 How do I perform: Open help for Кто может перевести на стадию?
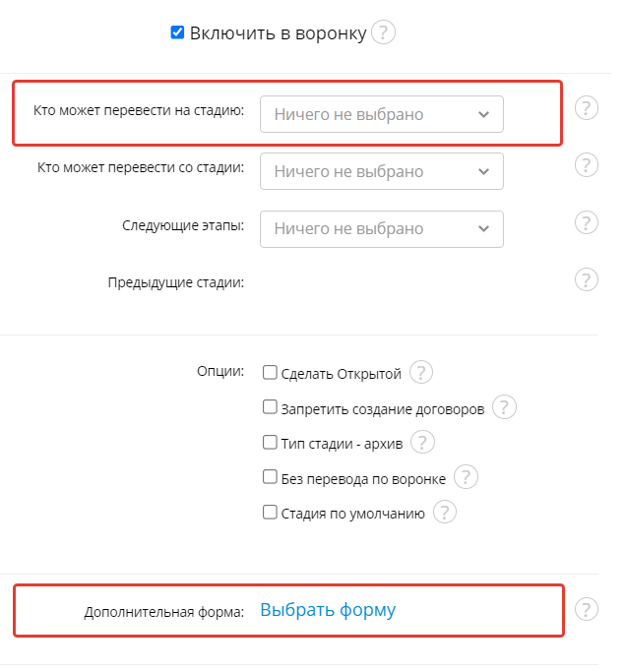point(586,108)
